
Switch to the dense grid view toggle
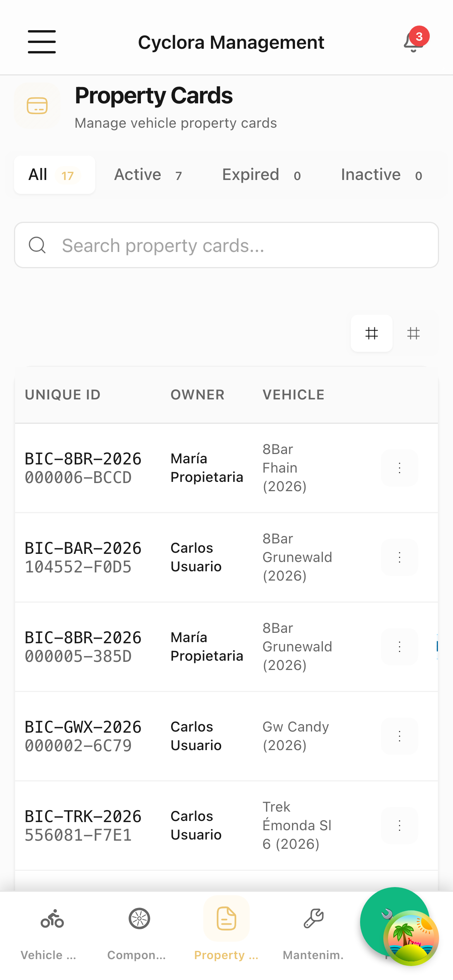[x=414, y=333]
